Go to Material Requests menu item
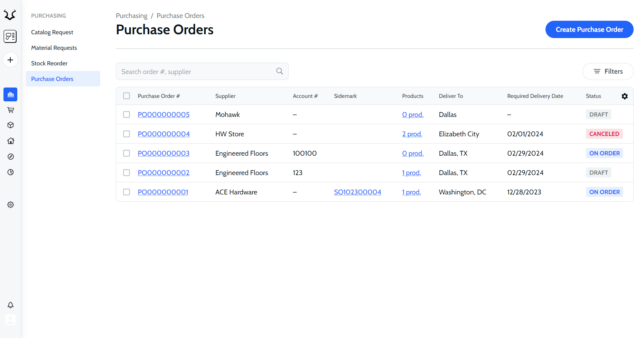This screenshot has height=338, width=644. [54, 48]
